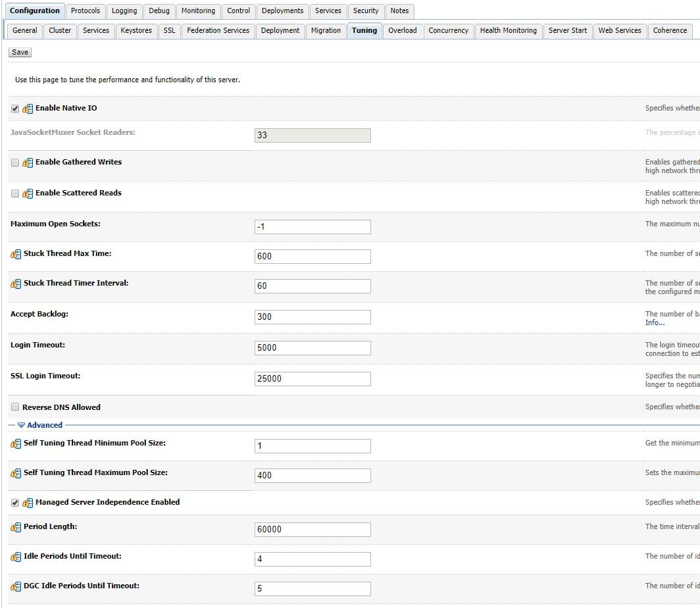Open the Overload configuration tab
This screenshot has width=700, height=608.
[403, 30]
